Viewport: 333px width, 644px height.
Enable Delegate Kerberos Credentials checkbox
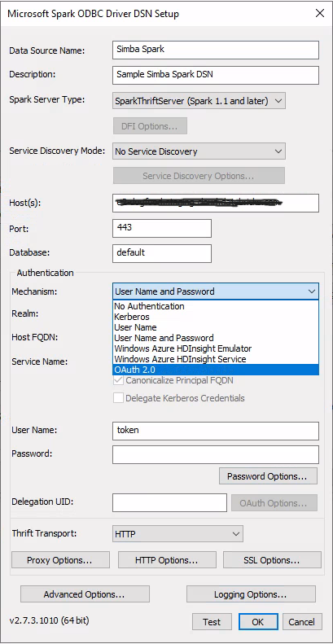coord(118,397)
